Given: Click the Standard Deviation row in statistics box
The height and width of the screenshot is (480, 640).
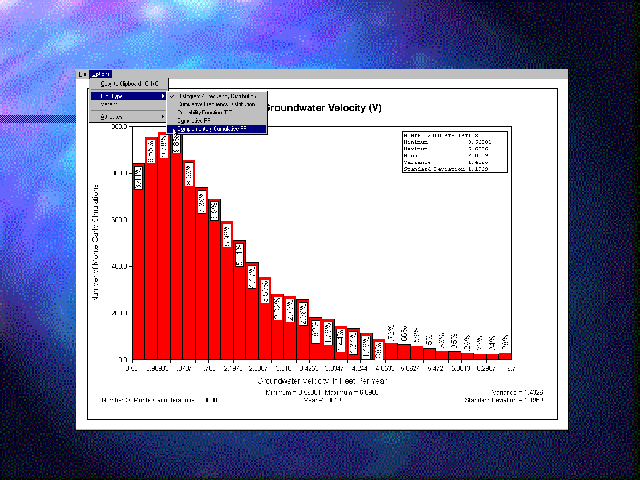Looking at the screenshot, I should pyautogui.click(x=446, y=169).
